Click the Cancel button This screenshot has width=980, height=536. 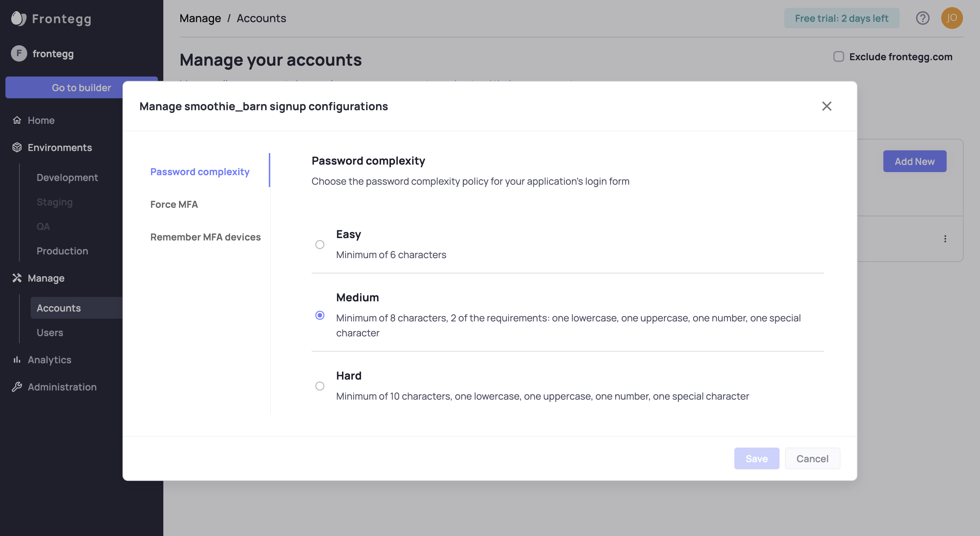click(x=812, y=458)
